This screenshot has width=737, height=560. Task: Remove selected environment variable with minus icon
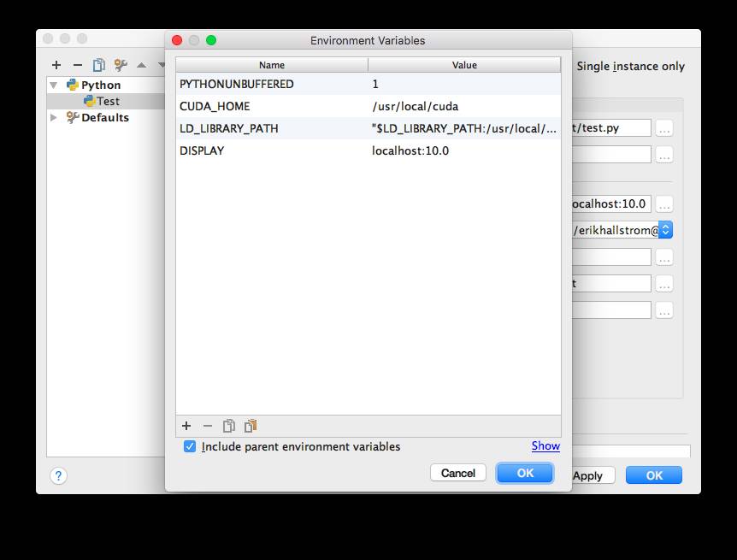click(x=207, y=426)
